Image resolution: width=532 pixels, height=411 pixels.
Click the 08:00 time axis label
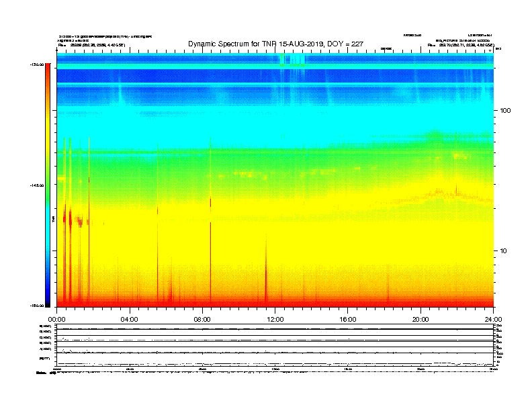tap(202, 320)
